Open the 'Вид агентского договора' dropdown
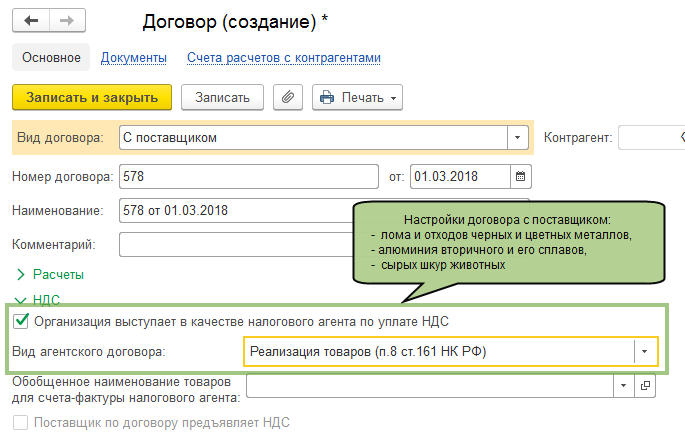This screenshot has width=685, height=435. tap(645, 351)
